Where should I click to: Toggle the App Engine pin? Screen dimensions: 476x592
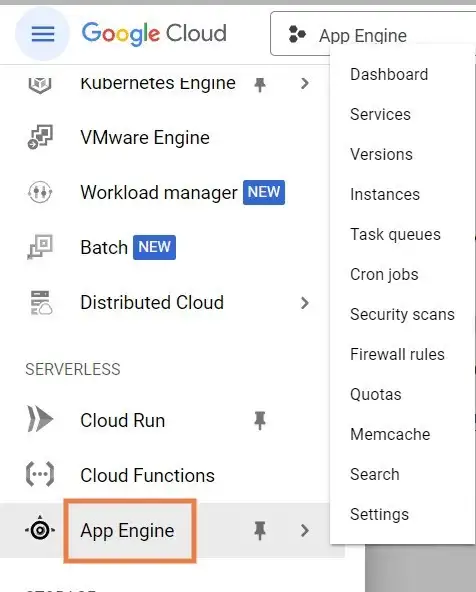coord(260,530)
